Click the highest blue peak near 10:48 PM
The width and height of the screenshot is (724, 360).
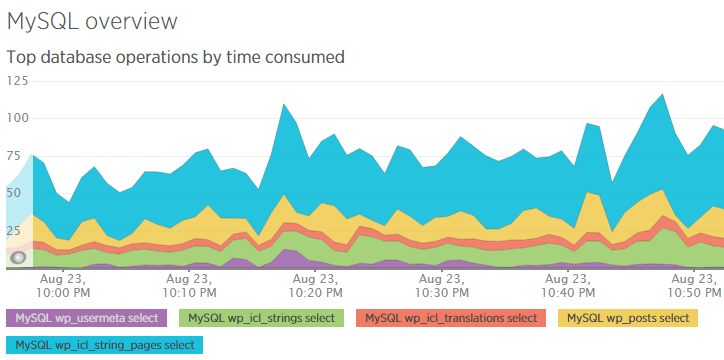(663, 111)
